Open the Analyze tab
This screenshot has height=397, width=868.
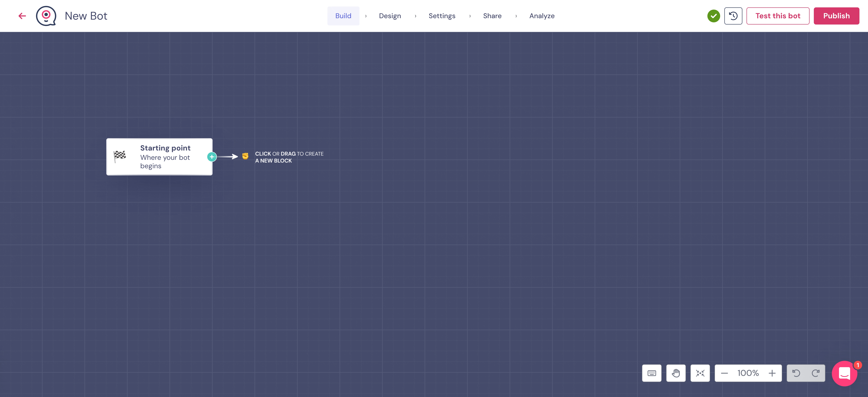click(541, 16)
